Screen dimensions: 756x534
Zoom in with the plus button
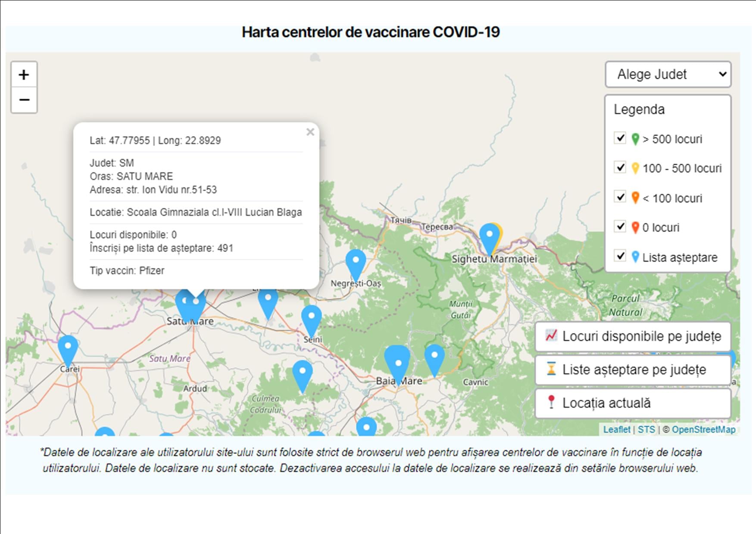[x=24, y=75]
